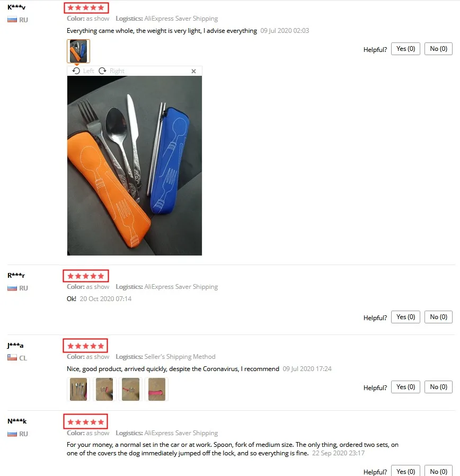
Task: Vote No on J***a's Coronavirus review
Action: [x=438, y=387]
